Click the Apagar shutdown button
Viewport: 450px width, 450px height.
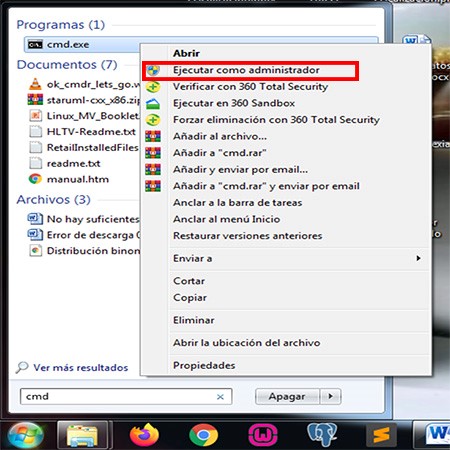click(287, 396)
